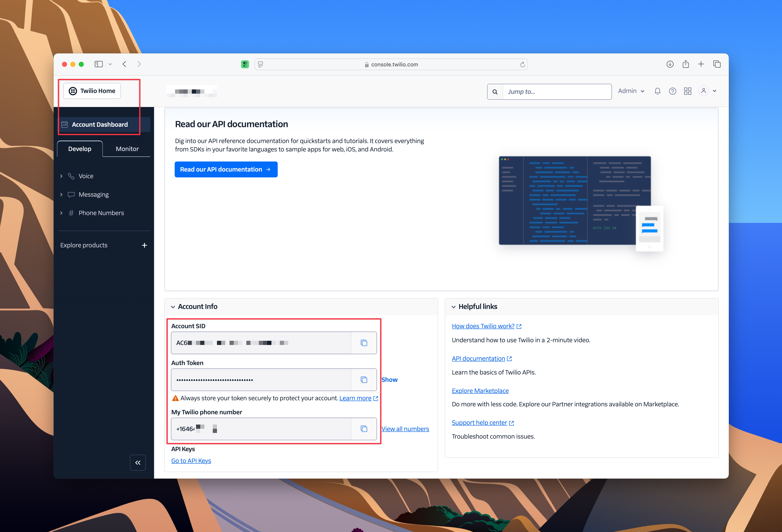This screenshot has width=782, height=532.
Task: Open How does Twilio work link
Action: click(486, 326)
